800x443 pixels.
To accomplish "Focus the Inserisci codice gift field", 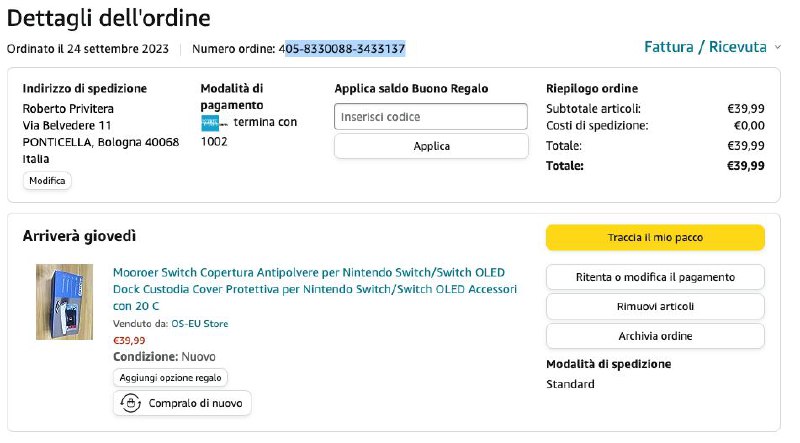I will point(430,117).
